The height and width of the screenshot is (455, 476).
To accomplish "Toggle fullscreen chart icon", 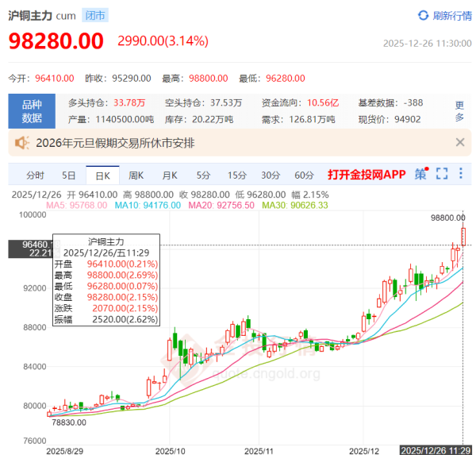I will click(442, 174).
